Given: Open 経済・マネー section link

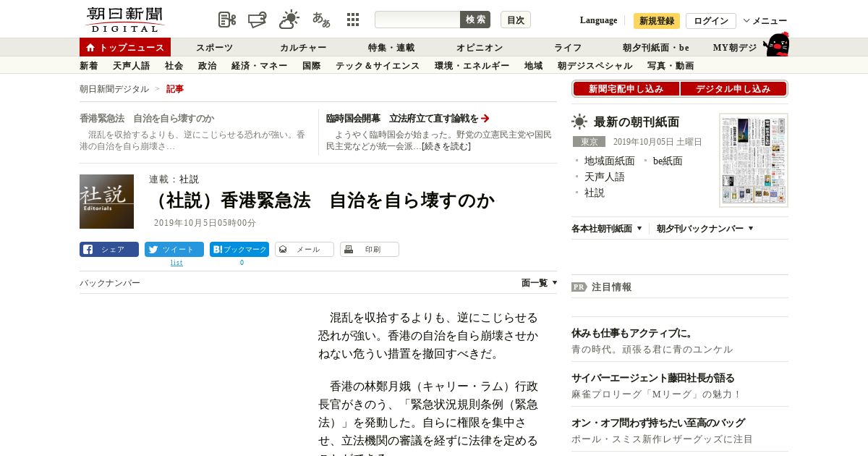Looking at the screenshot, I should click(260, 66).
